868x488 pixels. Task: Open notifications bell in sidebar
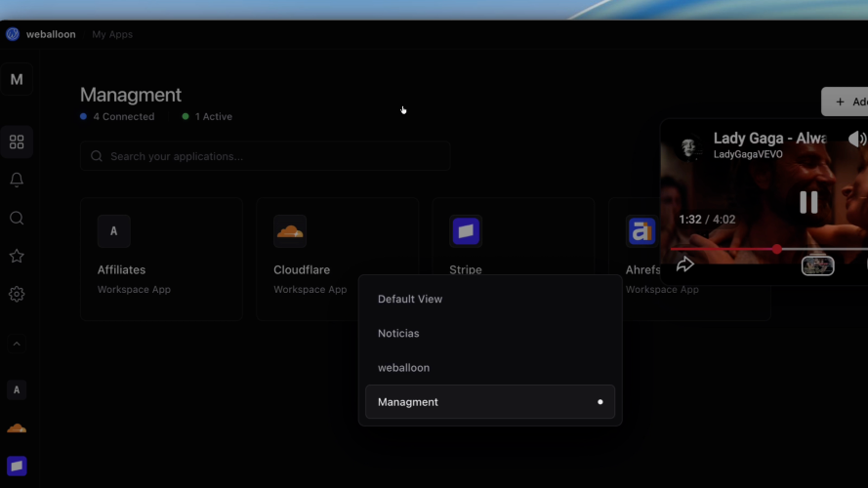click(x=17, y=180)
